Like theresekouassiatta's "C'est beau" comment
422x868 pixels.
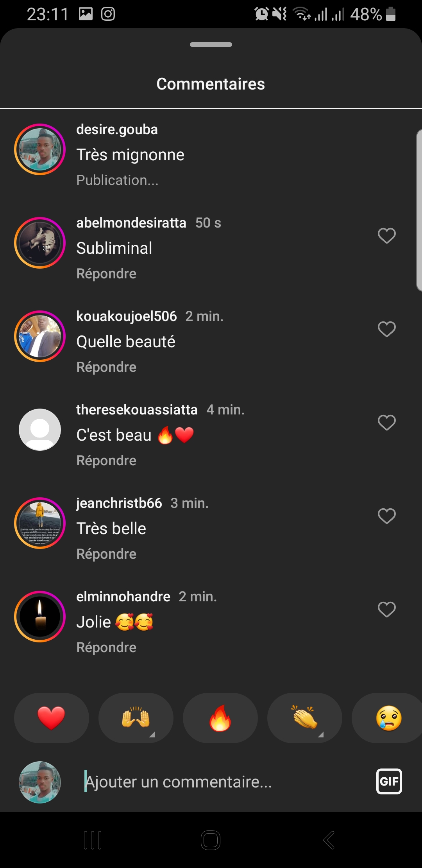click(x=386, y=422)
